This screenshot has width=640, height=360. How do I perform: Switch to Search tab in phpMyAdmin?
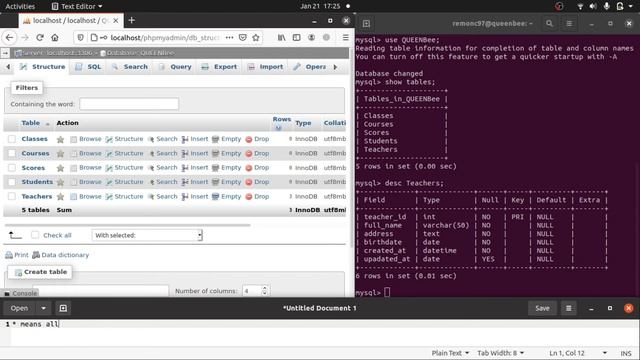point(130,67)
